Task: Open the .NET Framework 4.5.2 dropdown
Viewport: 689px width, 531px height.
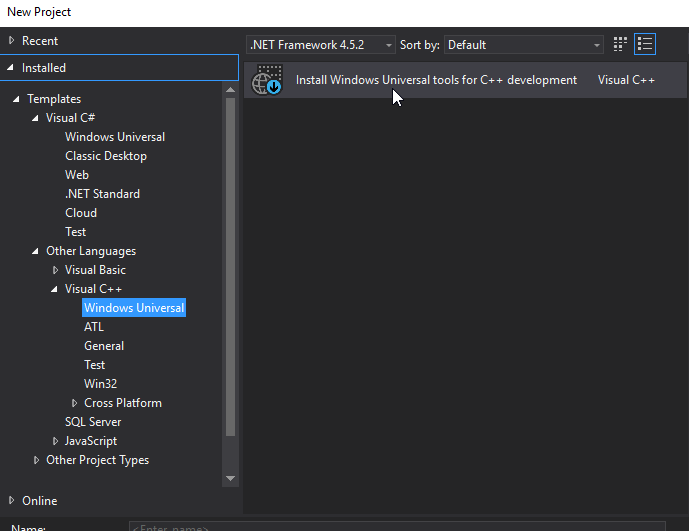Action: 321,45
